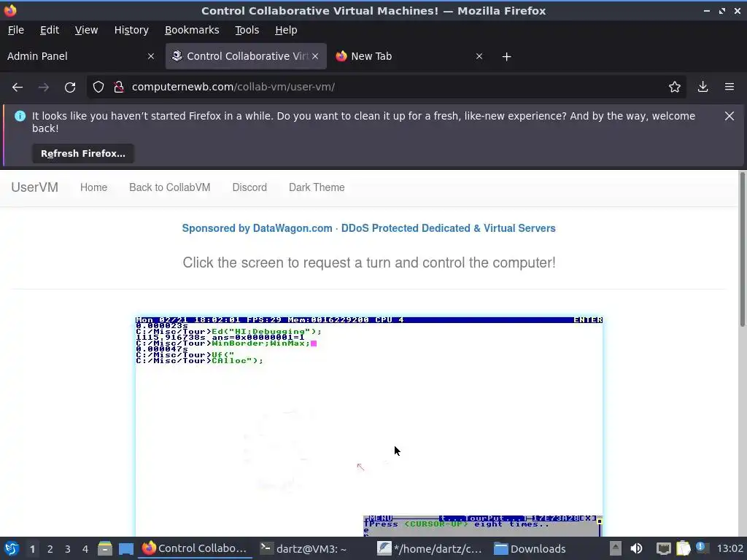The image size is (747, 560).
Task: Go back using the browser back arrow
Action: (x=18, y=87)
